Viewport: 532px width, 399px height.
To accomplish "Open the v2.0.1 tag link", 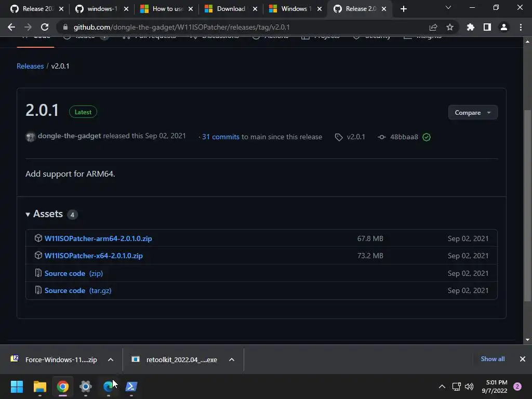I will [x=350, y=137].
